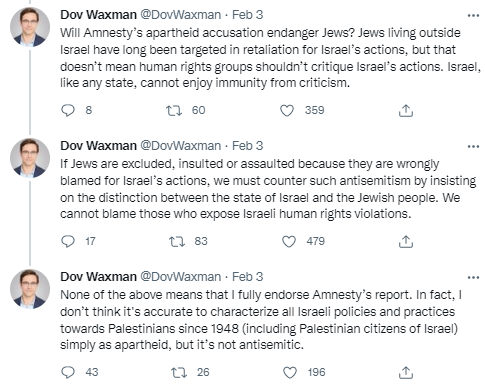The height and width of the screenshot is (387, 485).
Task: Share the second tweet about antisemitism
Action: click(x=406, y=242)
